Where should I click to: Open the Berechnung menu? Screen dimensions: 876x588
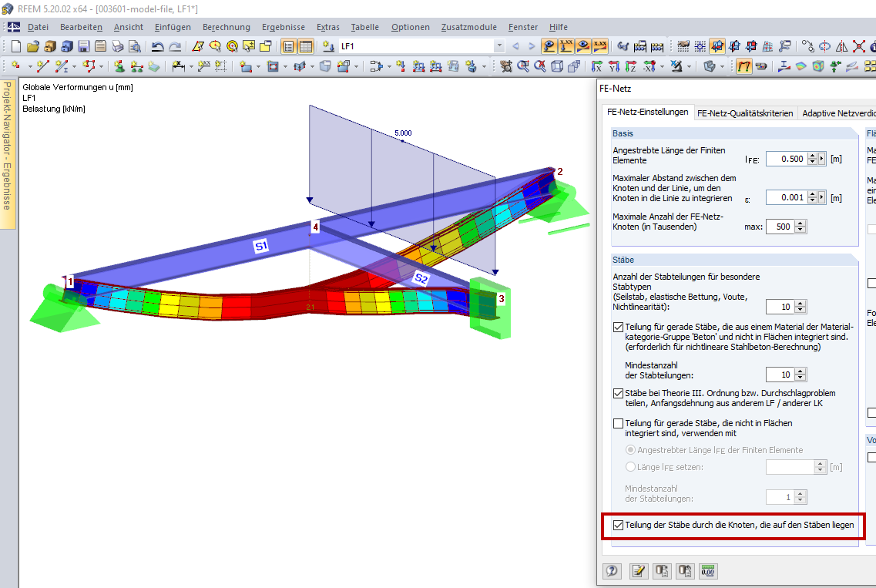point(227,27)
